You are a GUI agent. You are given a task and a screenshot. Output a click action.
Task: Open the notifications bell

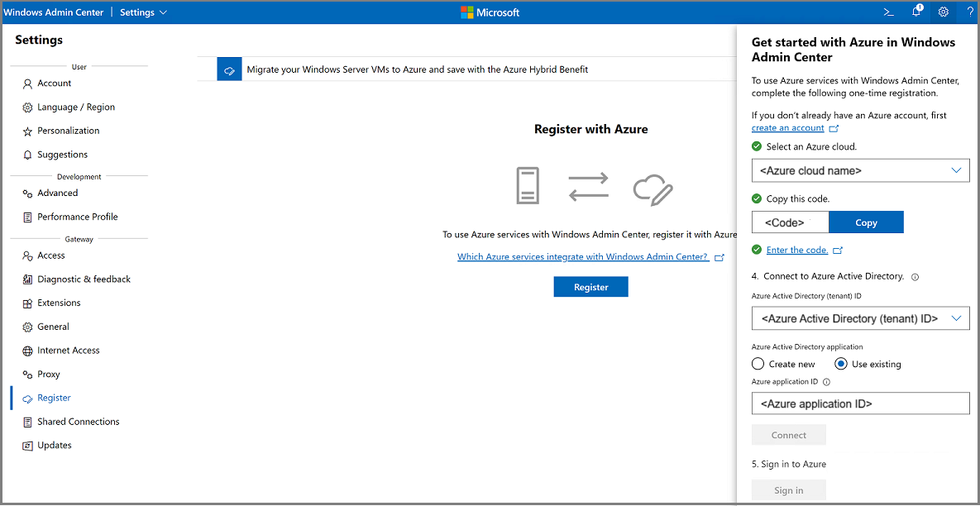[915, 12]
